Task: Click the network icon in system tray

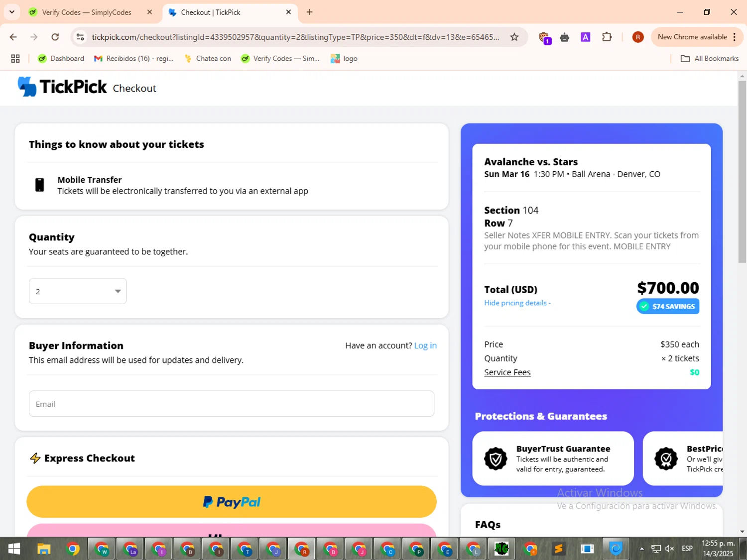Action: point(656,549)
